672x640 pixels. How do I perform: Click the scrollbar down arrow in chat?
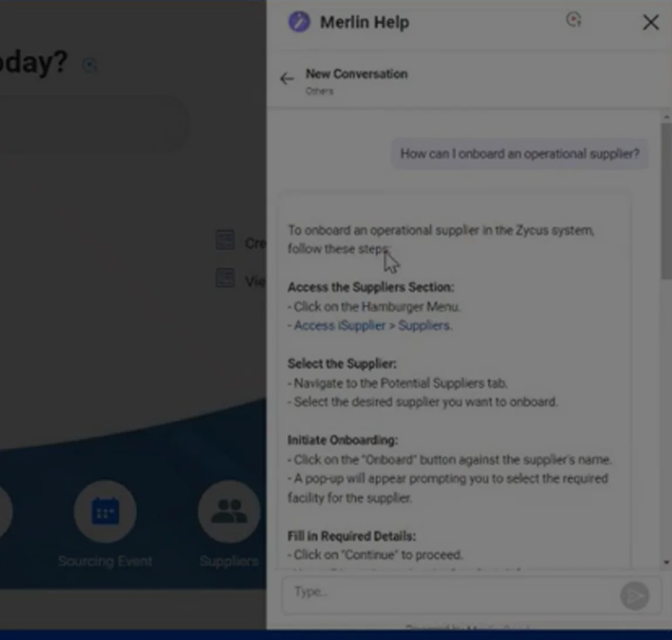point(666,562)
